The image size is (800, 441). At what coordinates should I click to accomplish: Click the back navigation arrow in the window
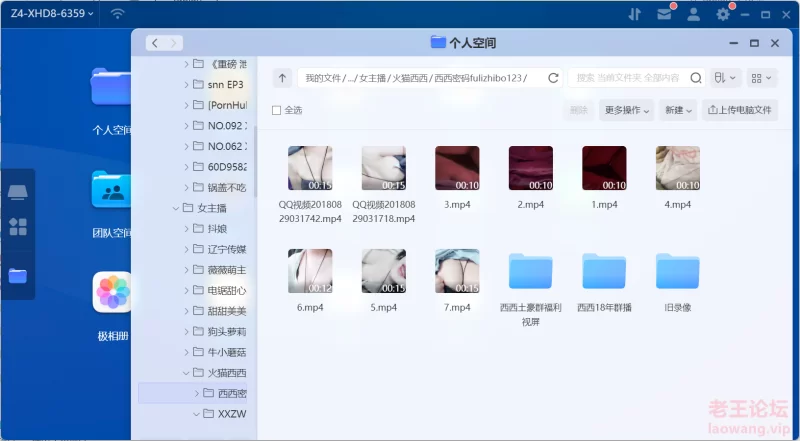tap(156, 43)
